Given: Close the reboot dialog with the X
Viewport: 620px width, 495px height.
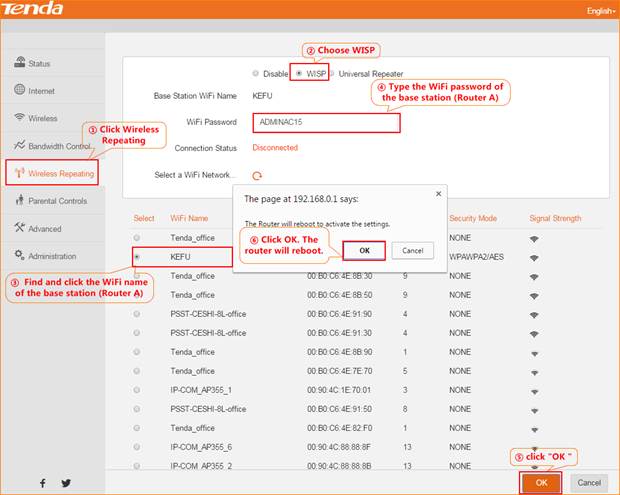Looking at the screenshot, I should point(439,194).
